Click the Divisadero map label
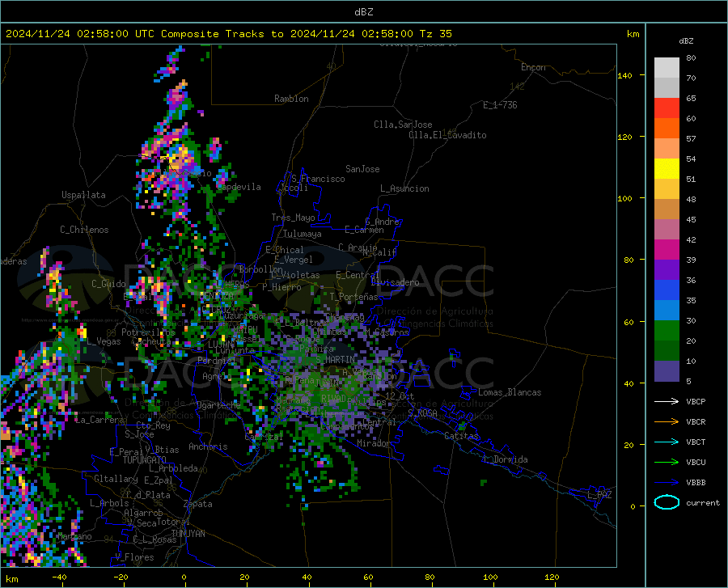728x588 pixels. coord(395,282)
